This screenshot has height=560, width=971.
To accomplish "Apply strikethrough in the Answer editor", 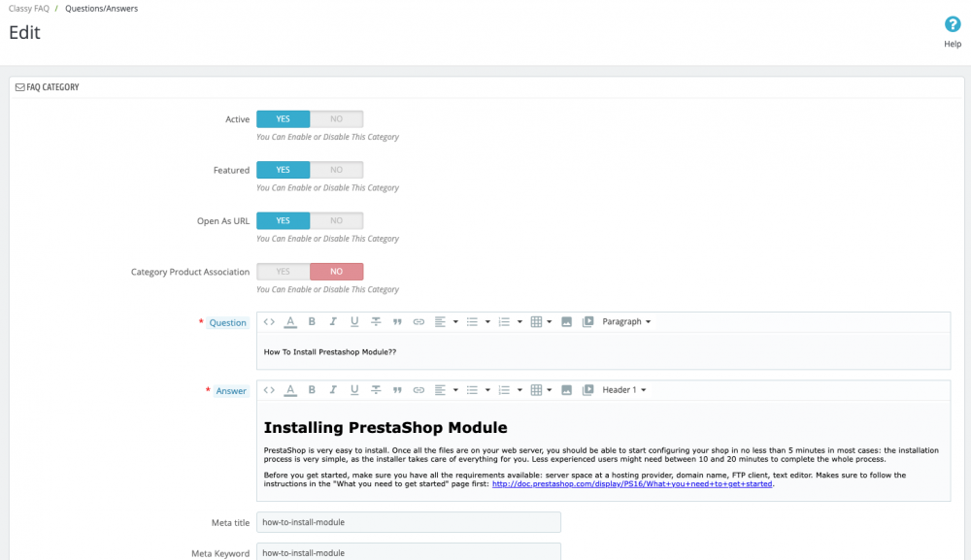I will point(376,389).
